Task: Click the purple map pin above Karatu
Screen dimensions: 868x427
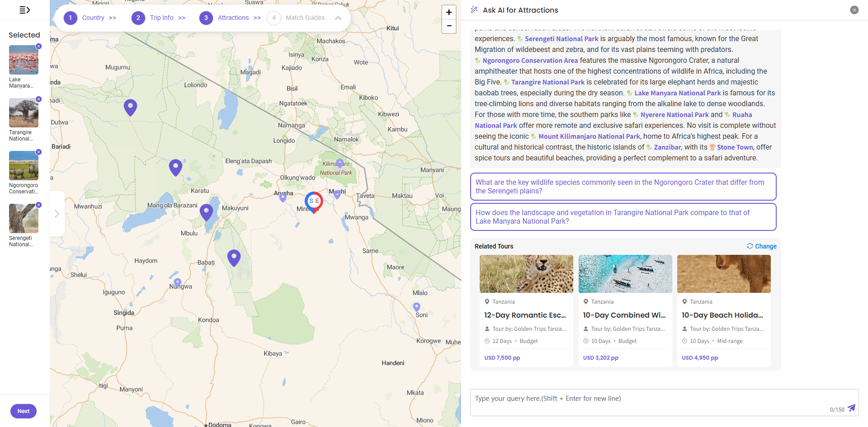Action: (x=175, y=168)
